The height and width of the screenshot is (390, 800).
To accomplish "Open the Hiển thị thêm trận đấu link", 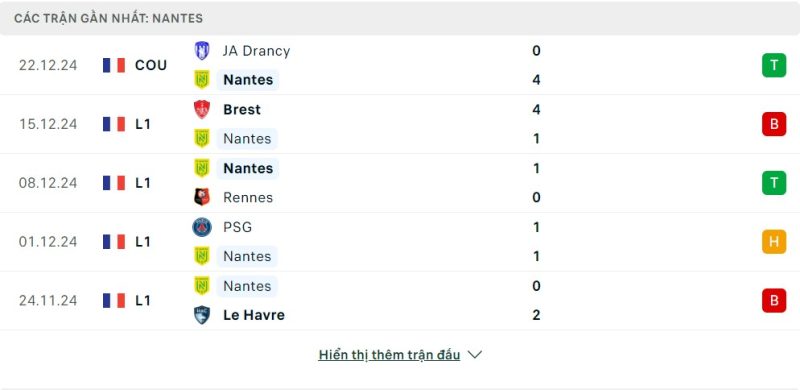I will click(389, 355).
